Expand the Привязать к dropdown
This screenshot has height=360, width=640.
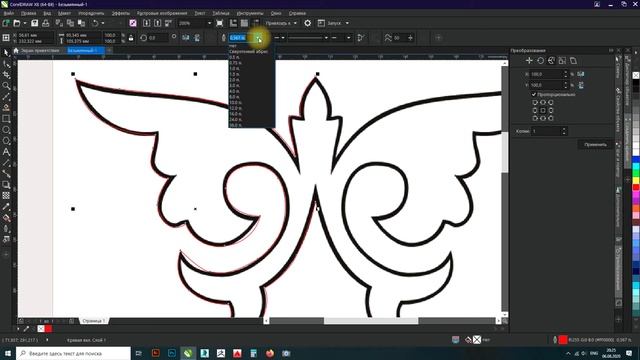click(x=295, y=23)
